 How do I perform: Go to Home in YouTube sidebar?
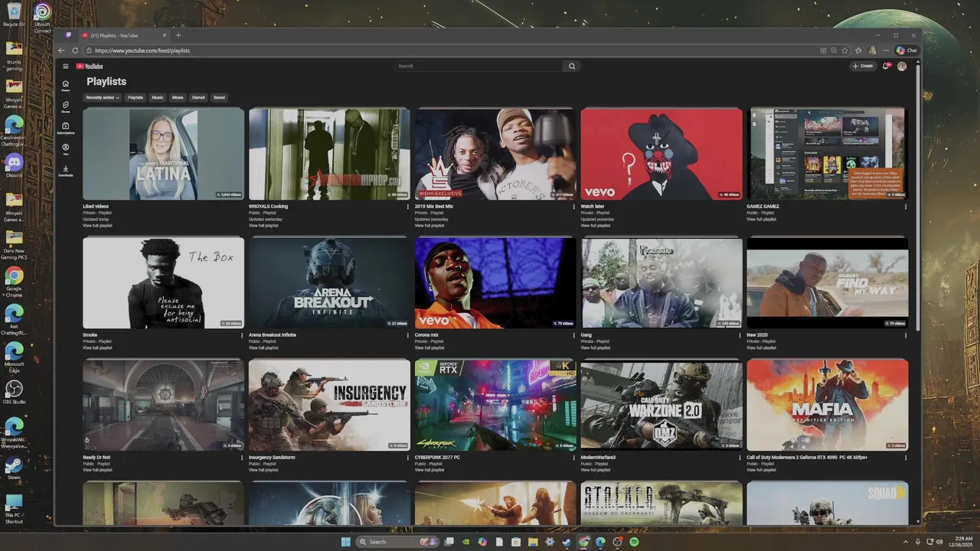[66, 85]
